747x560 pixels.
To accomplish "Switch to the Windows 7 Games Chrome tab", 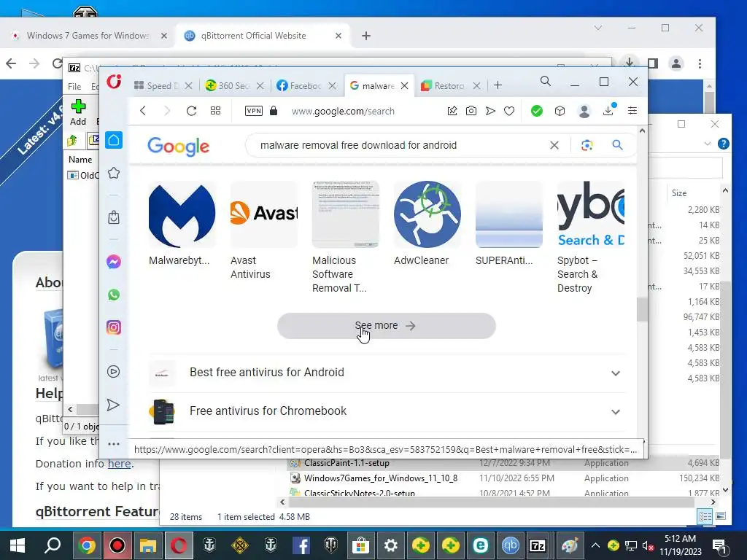I will (88, 36).
